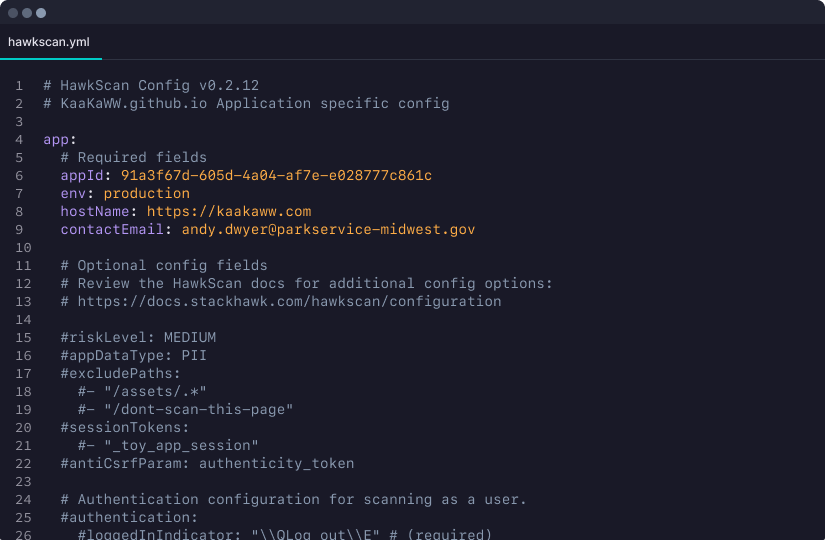The image size is (825, 540).
Task: Click the #appDataType: PII line
Action: pos(134,356)
